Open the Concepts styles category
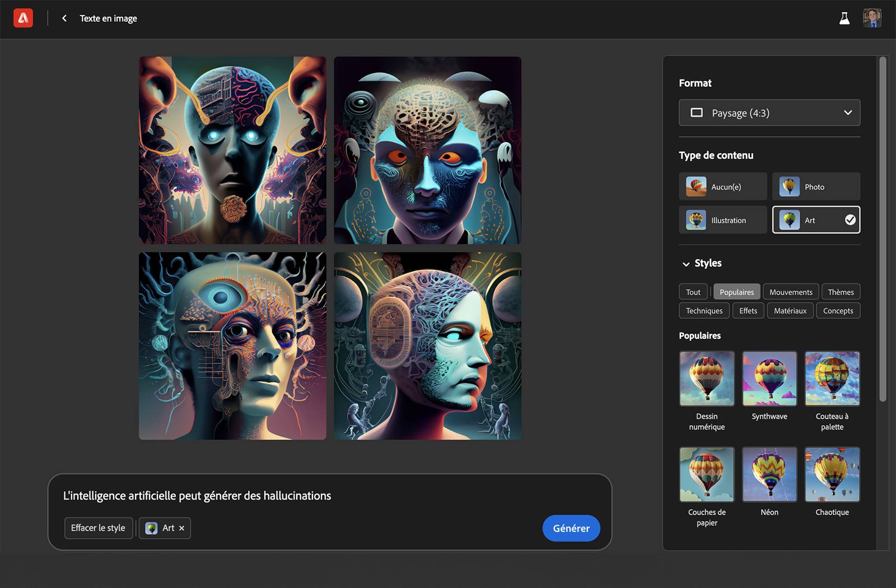Viewport: 896px width, 588px height. tap(838, 310)
